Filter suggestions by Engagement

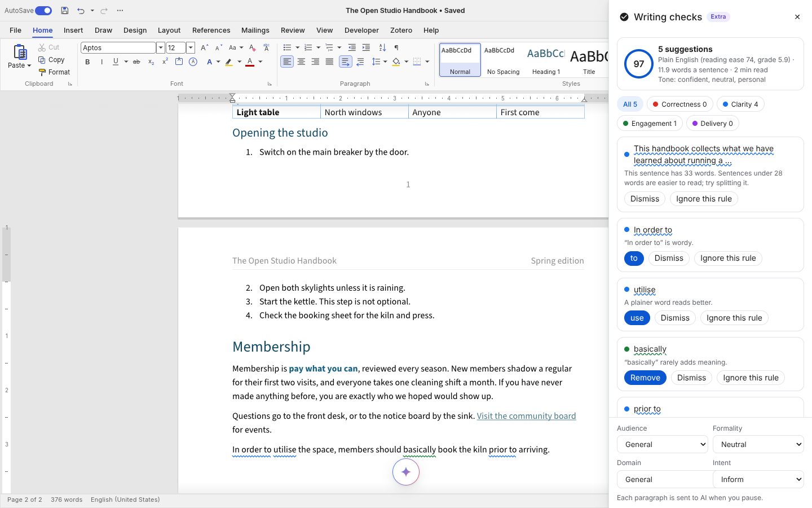(650, 124)
